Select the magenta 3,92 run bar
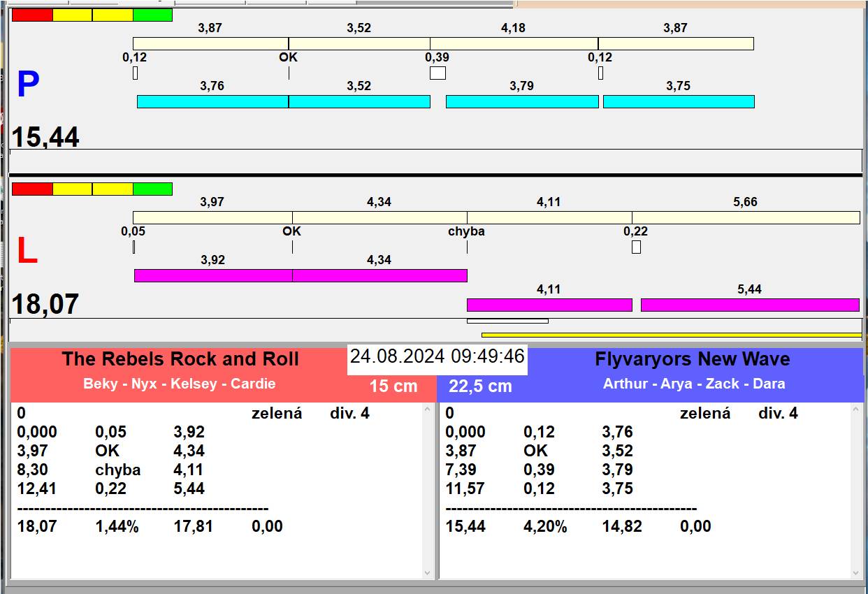This screenshot has width=868, height=594. (212, 276)
